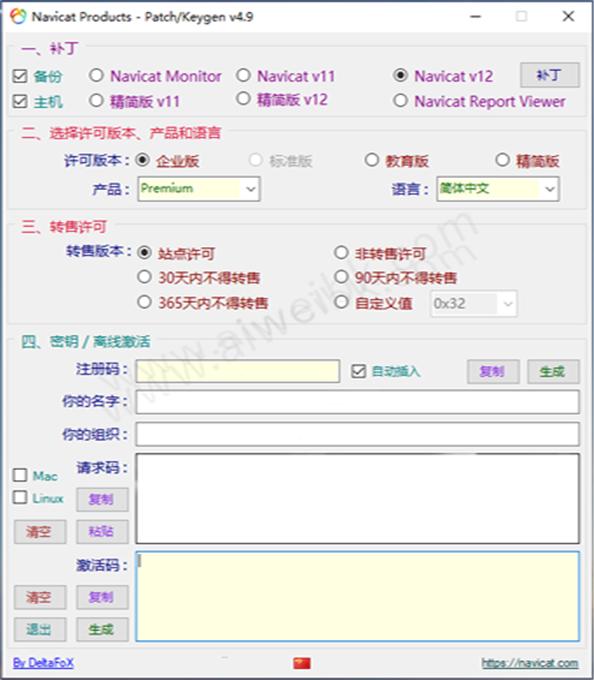Click the app icon in title bar
The height and width of the screenshot is (680, 594).
[x=18, y=16]
